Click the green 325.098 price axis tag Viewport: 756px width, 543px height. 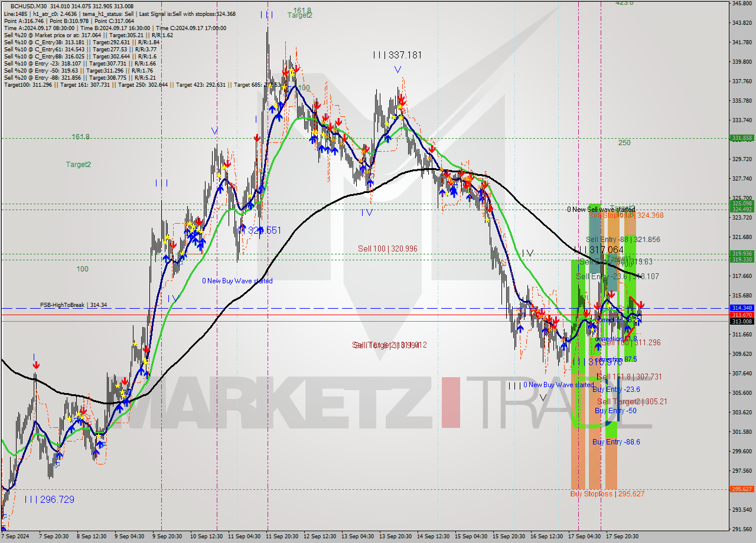(x=742, y=204)
